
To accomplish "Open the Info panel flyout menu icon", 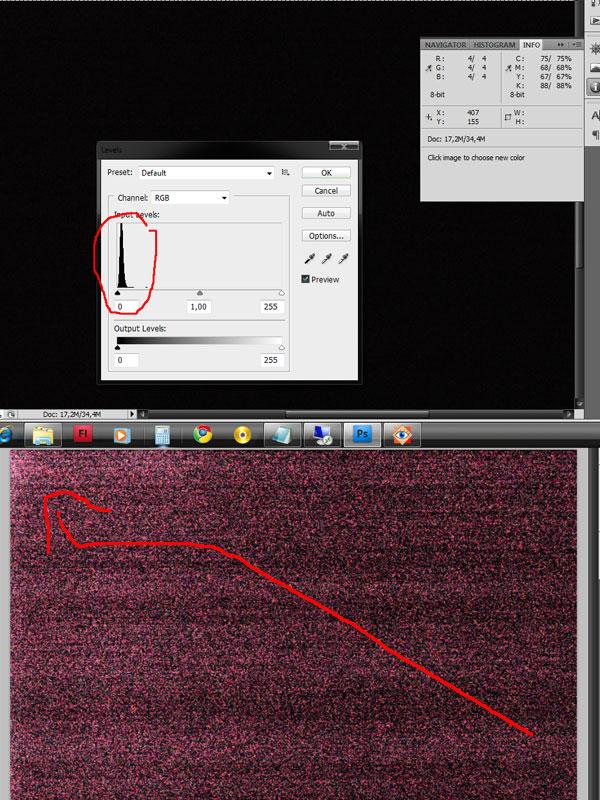I will [x=577, y=44].
